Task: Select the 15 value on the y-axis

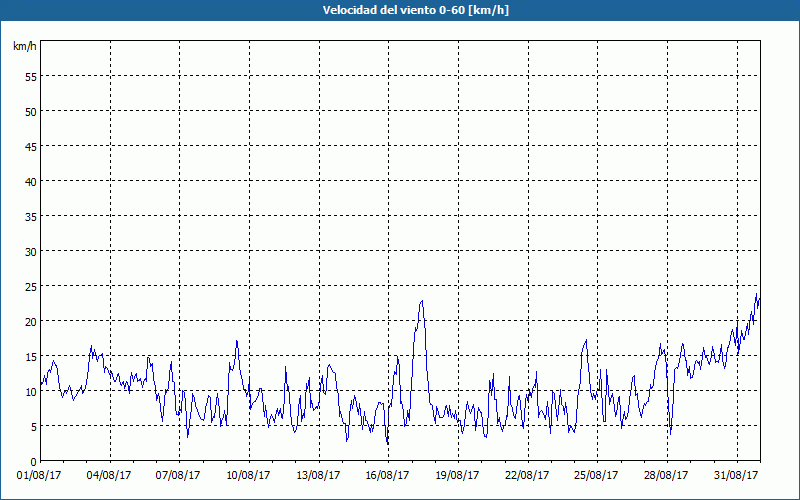Action: tap(31, 358)
